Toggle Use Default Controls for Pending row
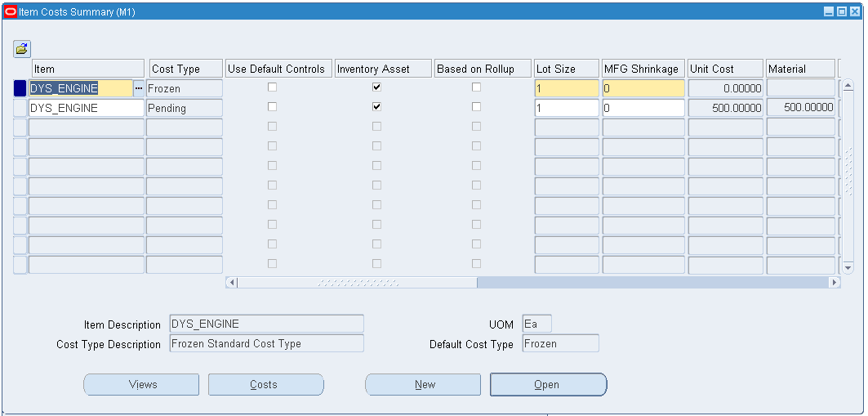This screenshot has height=416, width=868. tap(273, 107)
